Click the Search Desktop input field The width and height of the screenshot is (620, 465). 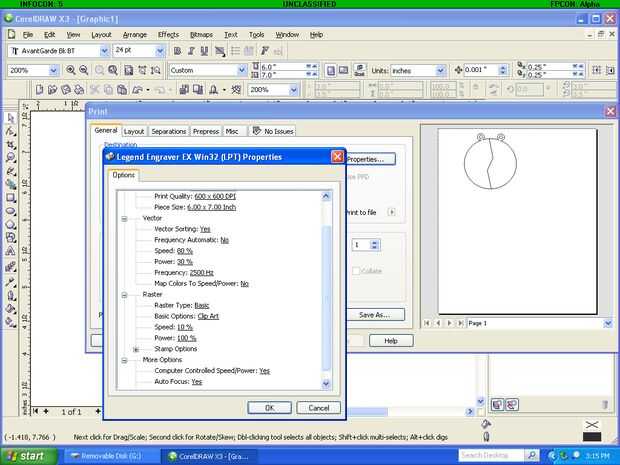coord(492,455)
